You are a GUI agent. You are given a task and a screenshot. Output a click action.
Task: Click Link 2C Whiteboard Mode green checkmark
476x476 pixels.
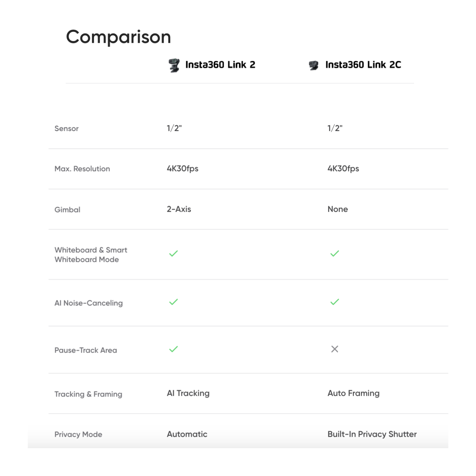pos(335,253)
